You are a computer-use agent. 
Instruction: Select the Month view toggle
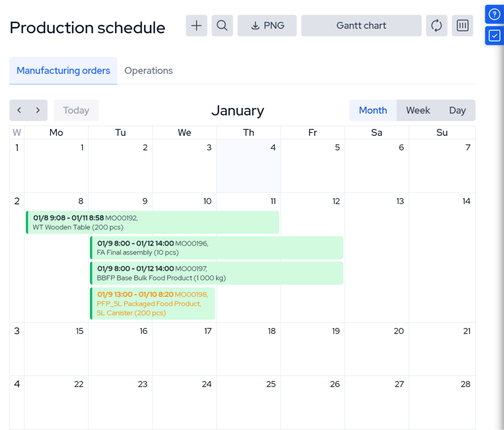[373, 111]
